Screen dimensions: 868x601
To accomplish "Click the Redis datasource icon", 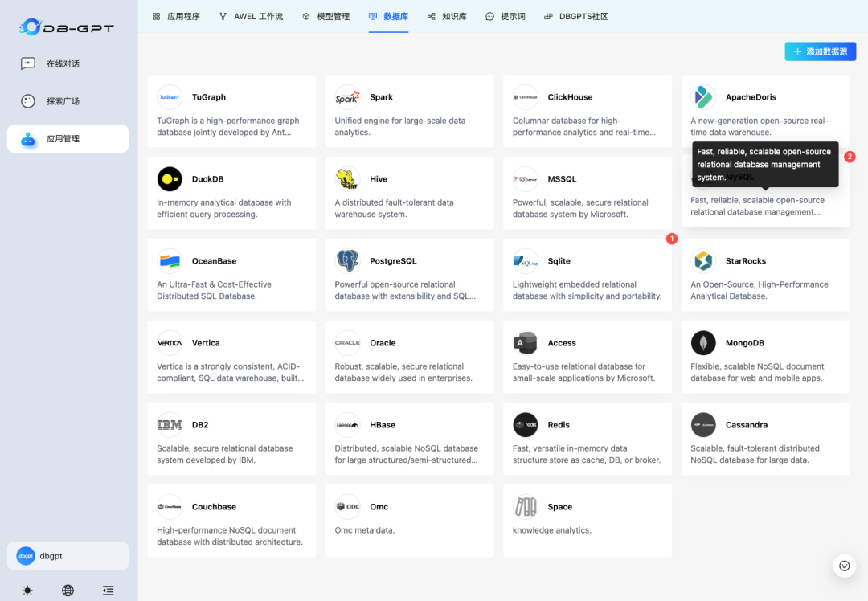I will (x=526, y=424).
